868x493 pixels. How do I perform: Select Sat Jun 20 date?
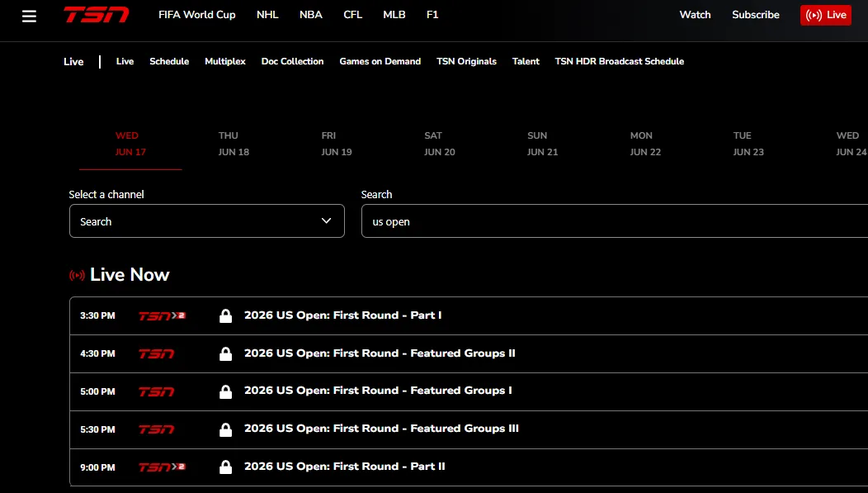pyautogui.click(x=440, y=144)
